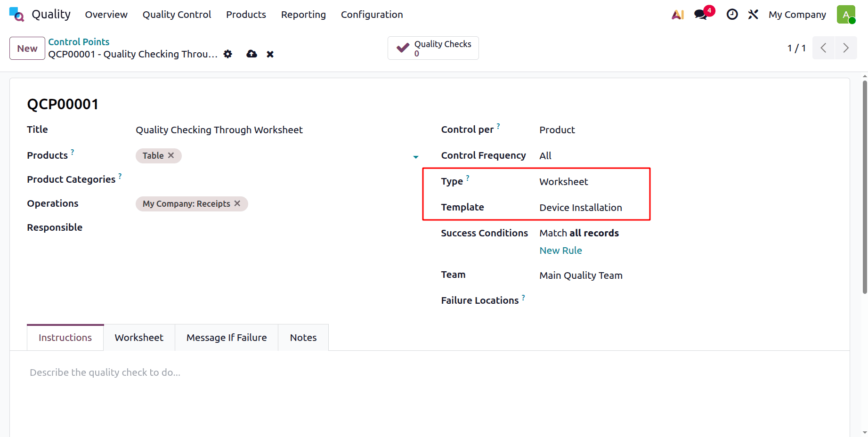
Task: Switch to the Worksheet tab
Action: point(139,338)
